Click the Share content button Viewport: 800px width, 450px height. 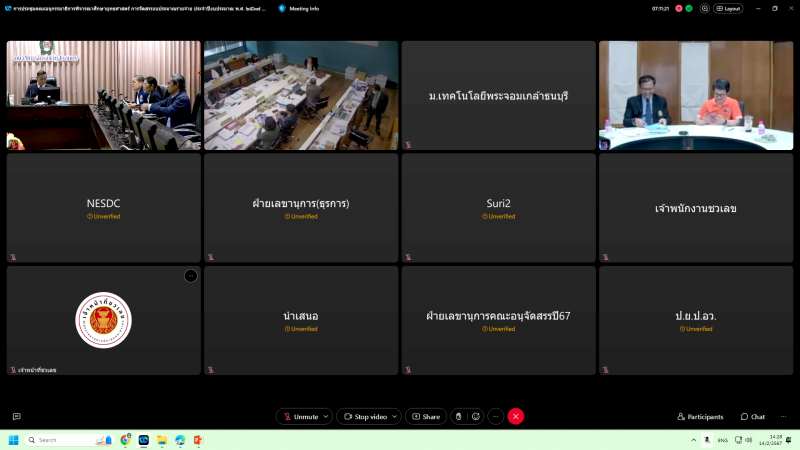(x=426, y=416)
